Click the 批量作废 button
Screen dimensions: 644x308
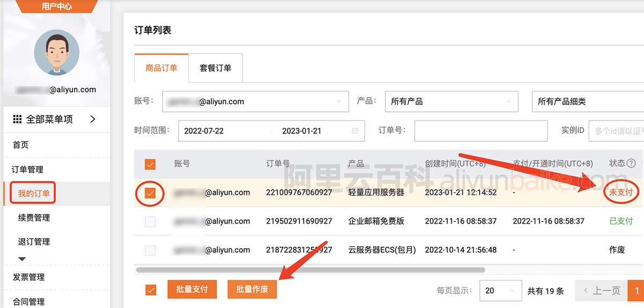252,289
